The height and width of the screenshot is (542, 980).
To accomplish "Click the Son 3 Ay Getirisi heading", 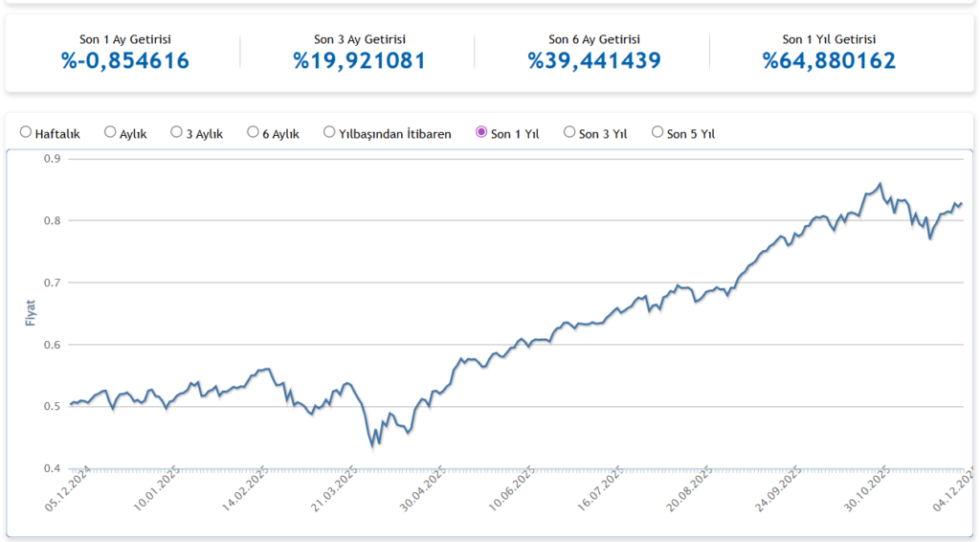I will (x=360, y=39).
